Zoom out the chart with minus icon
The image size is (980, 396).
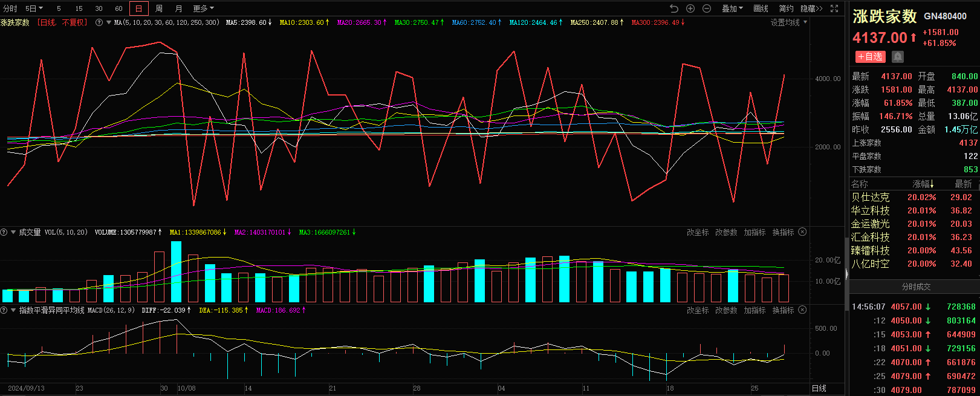tap(707, 8)
